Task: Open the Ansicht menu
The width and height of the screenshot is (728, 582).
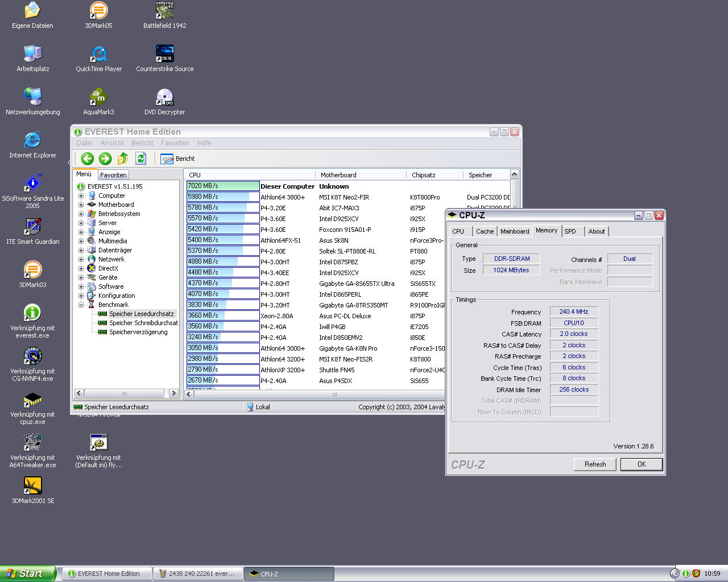Action: click(x=111, y=143)
